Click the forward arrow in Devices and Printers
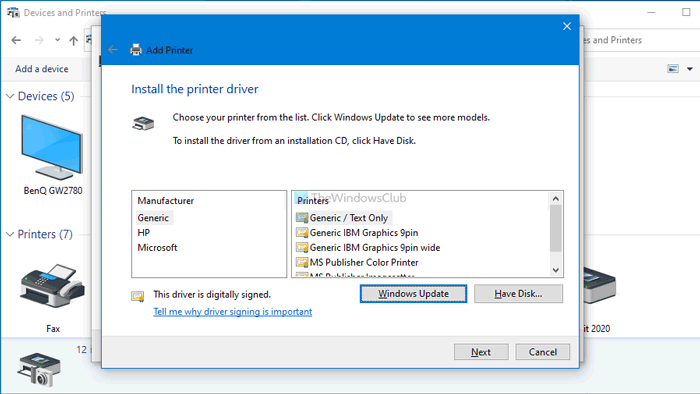This screenshot has height=394, width=700. (39, 41)
